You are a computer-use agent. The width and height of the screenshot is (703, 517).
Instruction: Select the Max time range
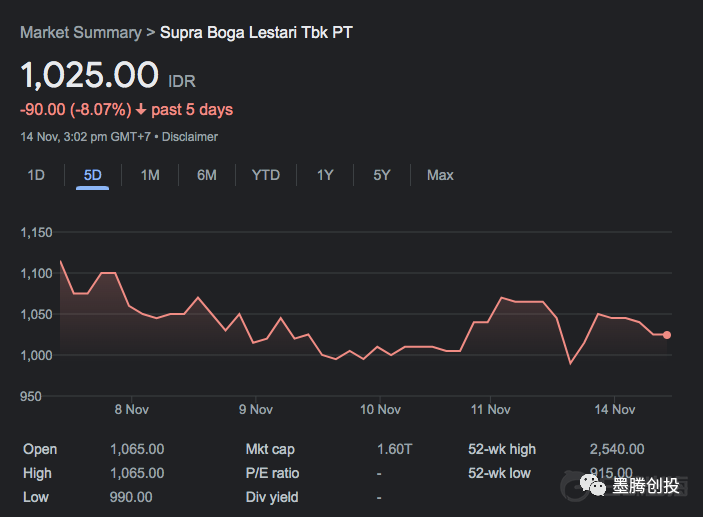(440, 175)
